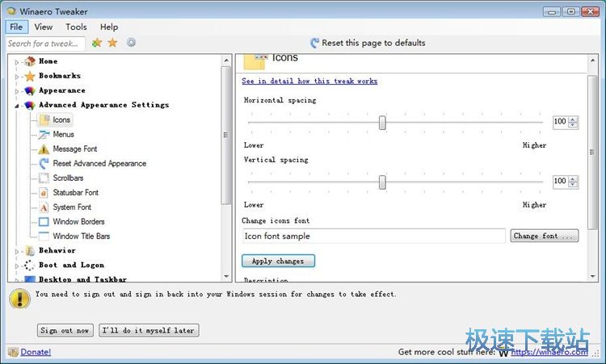
Task: Click the Scrollbars icon in tree
Action: click(x=44, y=178)
